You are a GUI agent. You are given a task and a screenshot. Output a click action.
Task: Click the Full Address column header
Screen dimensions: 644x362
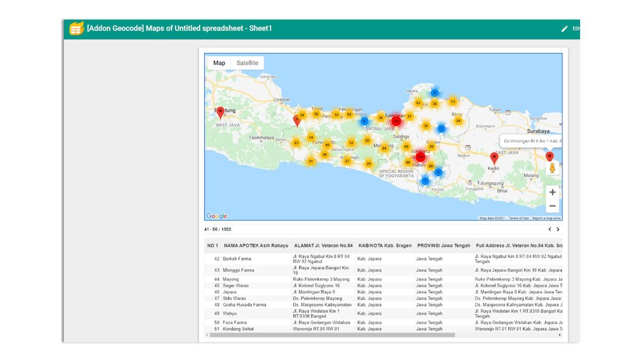click(519, 246)
